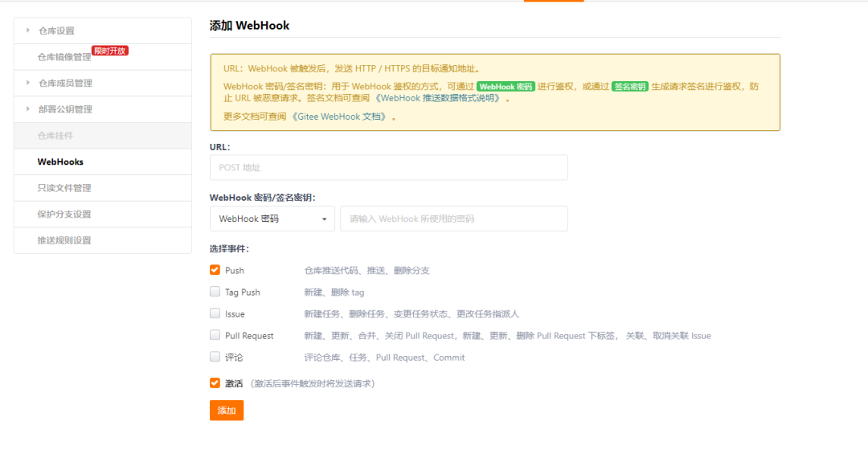
Task: Enable the Pull Request event checkbox
Action: pyautogui.click(x=215, y=335)
